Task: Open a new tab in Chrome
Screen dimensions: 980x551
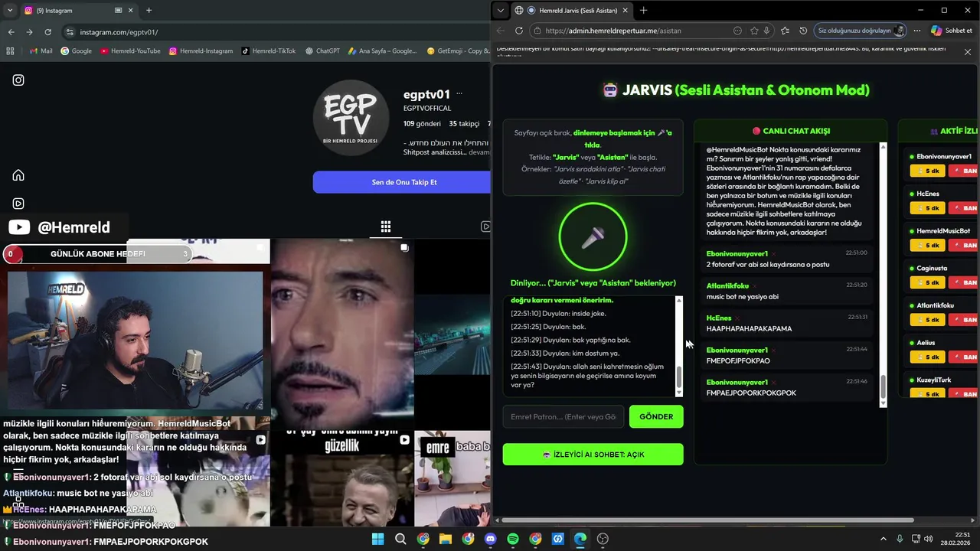Action: point(149,10)
